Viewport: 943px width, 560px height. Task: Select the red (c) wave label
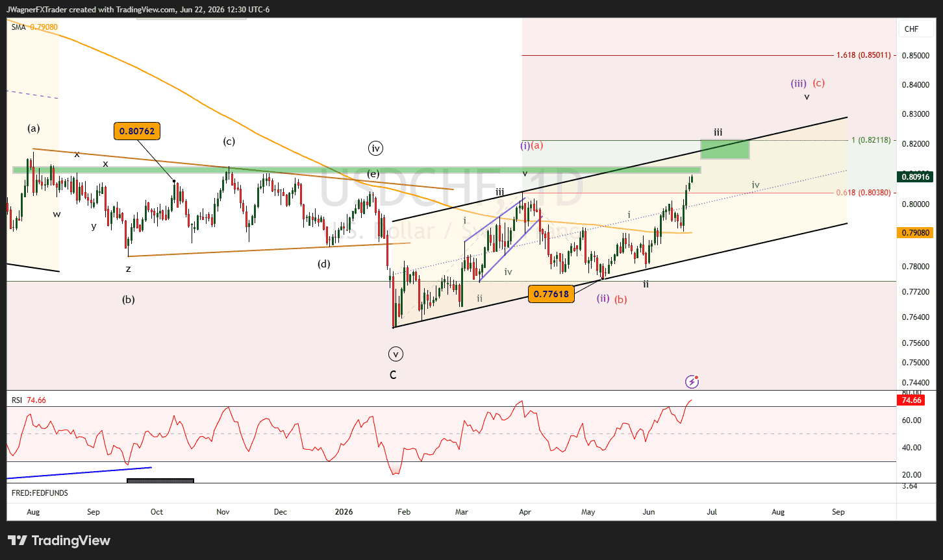coord(819,83)
